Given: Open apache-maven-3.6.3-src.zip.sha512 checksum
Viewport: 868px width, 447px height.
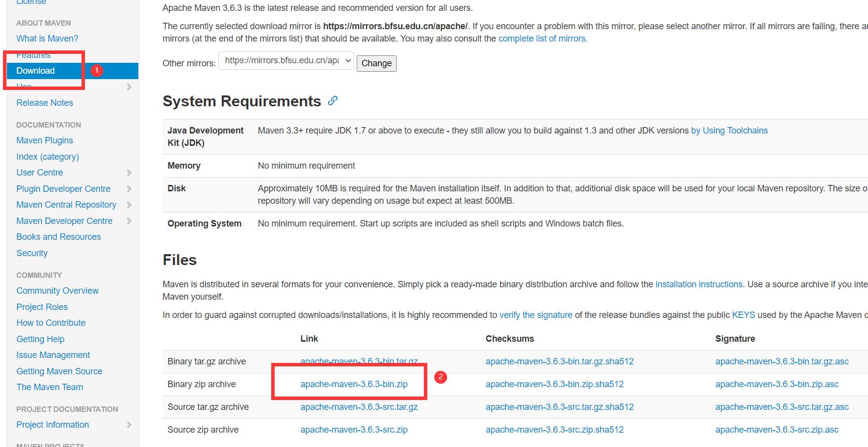Looking at the screenshot, I should pyautogui.click(x=554, y=430).
